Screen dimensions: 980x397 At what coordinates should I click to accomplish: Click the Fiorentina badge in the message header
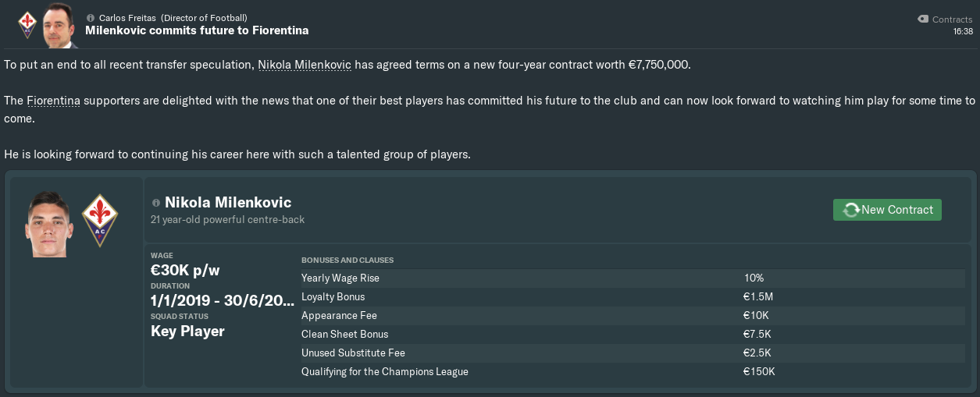click(x=27, y=24)
